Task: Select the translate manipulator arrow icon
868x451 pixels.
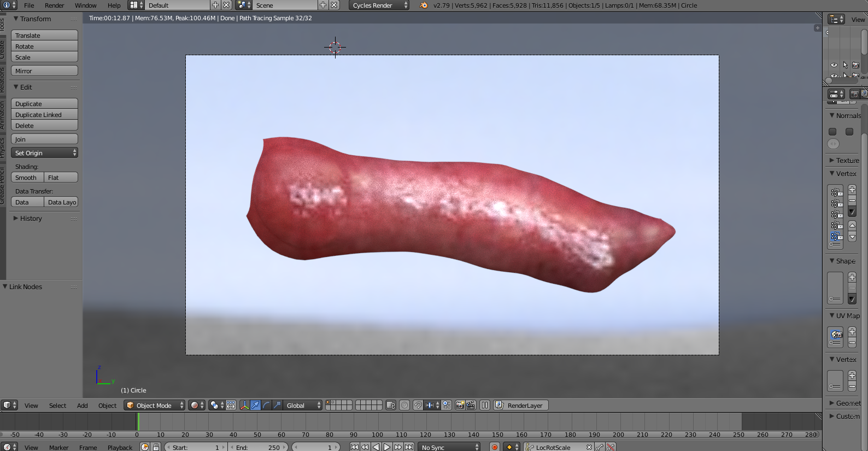Action: (x=255, y=405)
